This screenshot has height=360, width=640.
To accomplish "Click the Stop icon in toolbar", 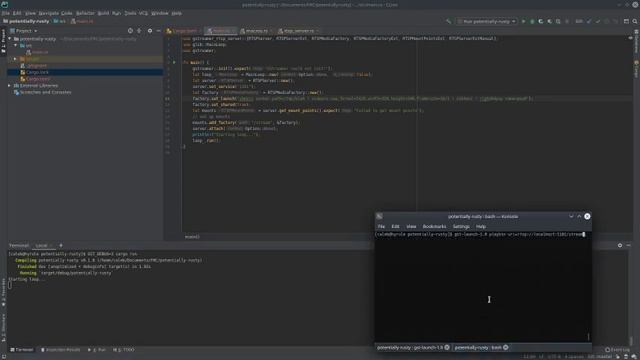I will pyautogui.click(x=567, y=21).
